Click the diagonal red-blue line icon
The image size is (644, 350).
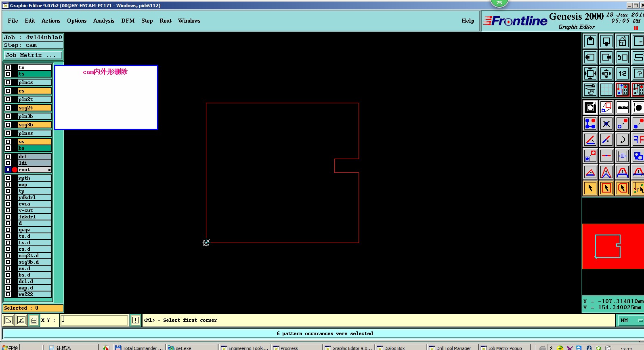coord(606,140)
